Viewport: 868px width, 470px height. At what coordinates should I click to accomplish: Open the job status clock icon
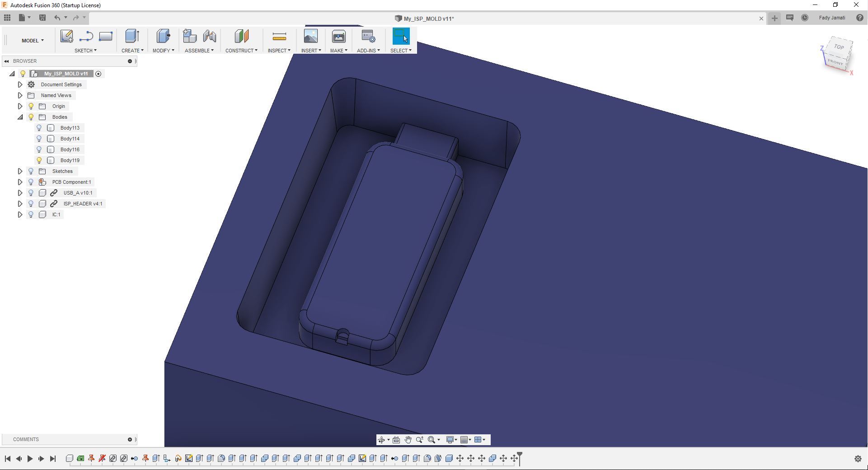click(x=805, y=18)
